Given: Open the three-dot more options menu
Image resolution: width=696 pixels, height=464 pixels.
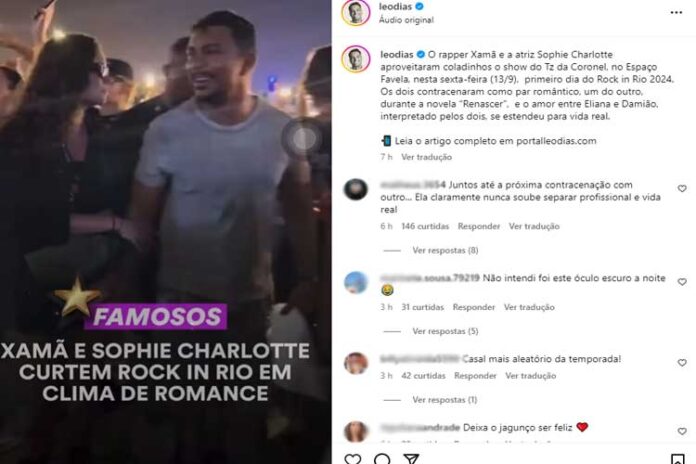Looking at the screenshot, I should pos(676,12).
